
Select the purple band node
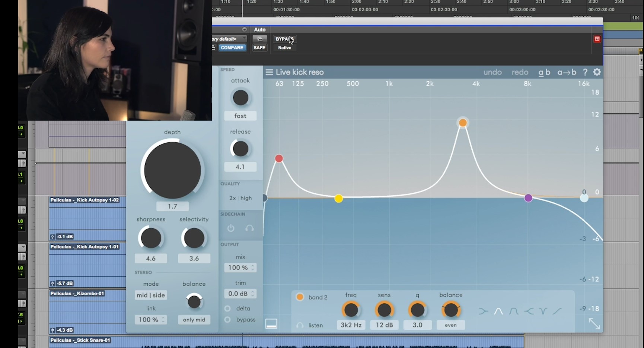[x=528, y=198]
